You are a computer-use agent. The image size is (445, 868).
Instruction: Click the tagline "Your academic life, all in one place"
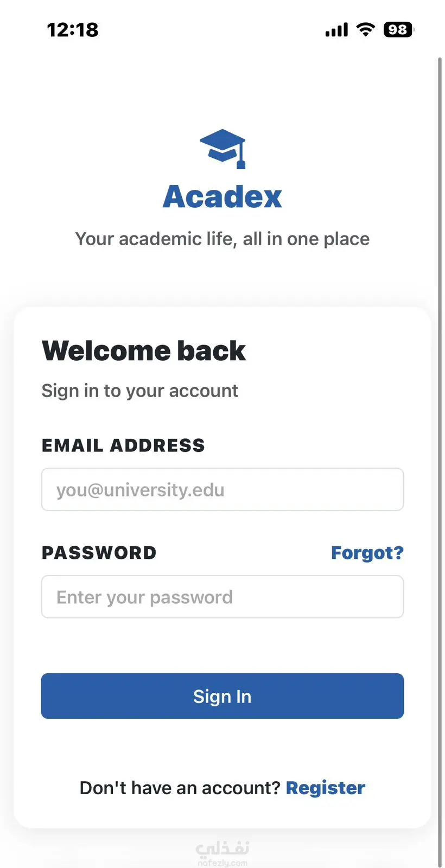coord(223,239)
